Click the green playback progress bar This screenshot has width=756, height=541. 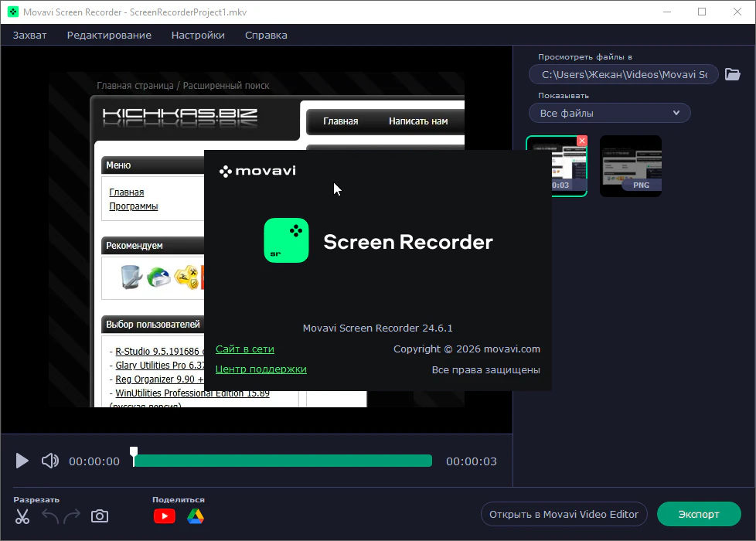282,461
